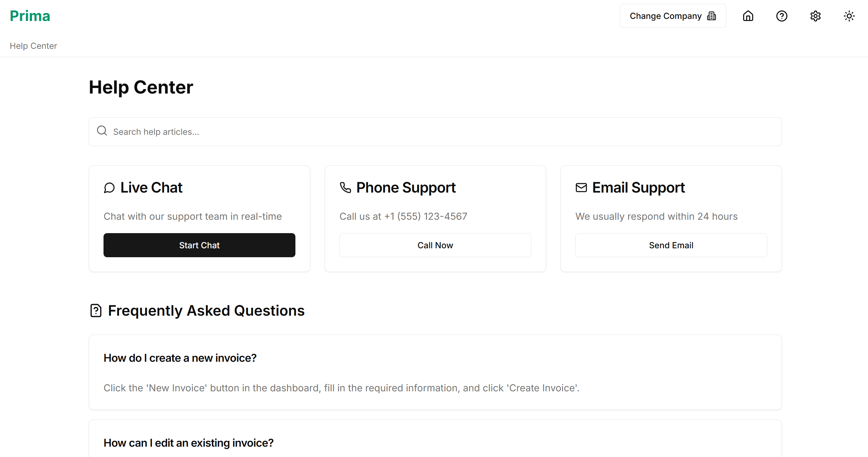
Task: Click the Phone Support handset icon
Action: tap(345, 187)
